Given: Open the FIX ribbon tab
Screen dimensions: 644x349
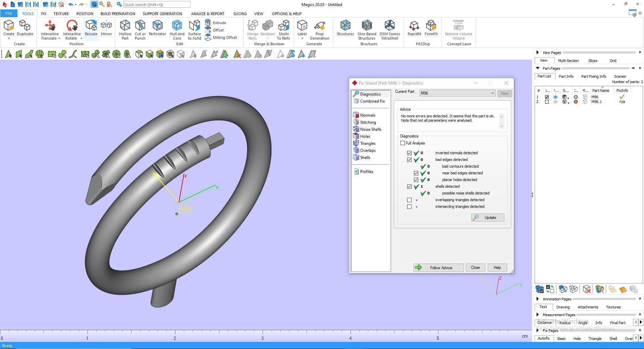Looking at the screenshot, I should [44, 14].
